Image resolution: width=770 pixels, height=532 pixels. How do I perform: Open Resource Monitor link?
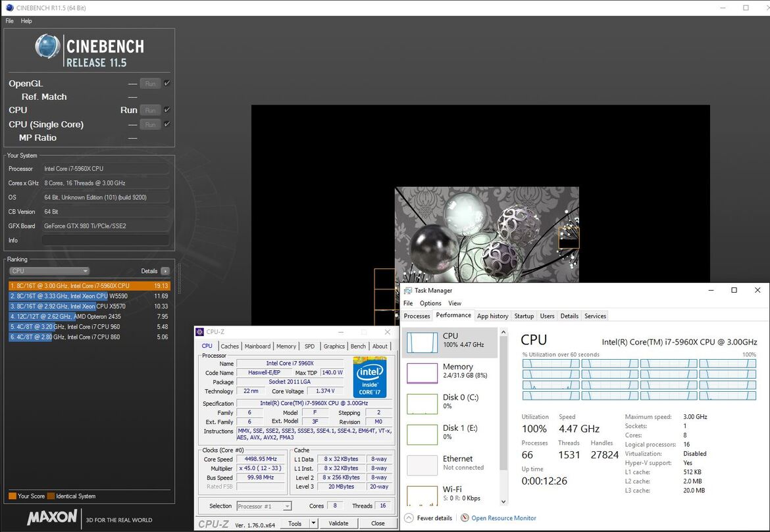click(x=503, y=518)
